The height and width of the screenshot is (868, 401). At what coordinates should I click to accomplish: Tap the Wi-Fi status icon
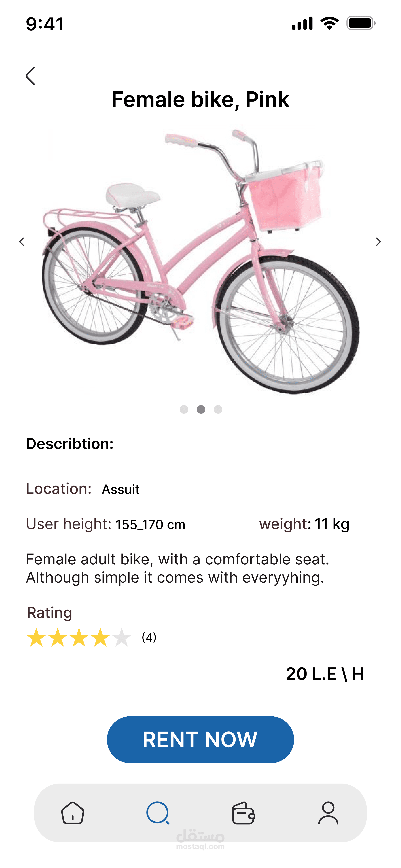pyautogui.click(x=329, y=23)
